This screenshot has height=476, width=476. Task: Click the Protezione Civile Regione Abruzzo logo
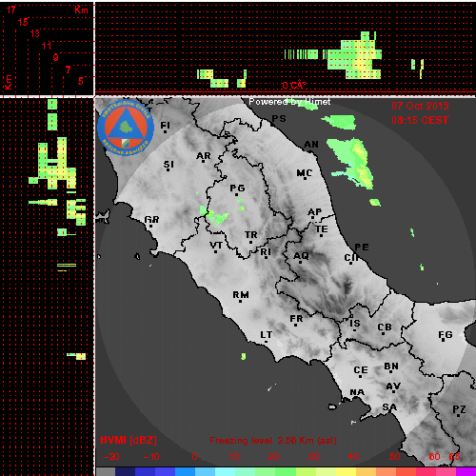126,128
